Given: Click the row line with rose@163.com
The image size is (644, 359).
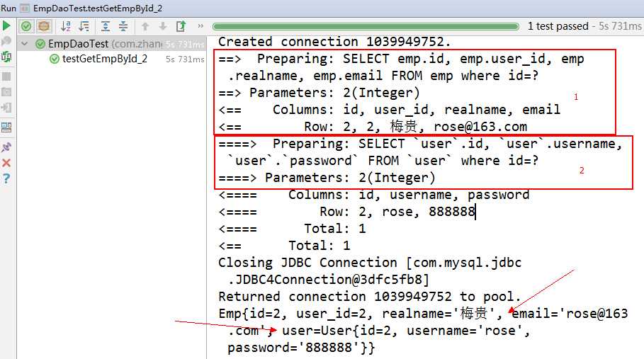Looking at the screenshot, I should tap(373, 126).
